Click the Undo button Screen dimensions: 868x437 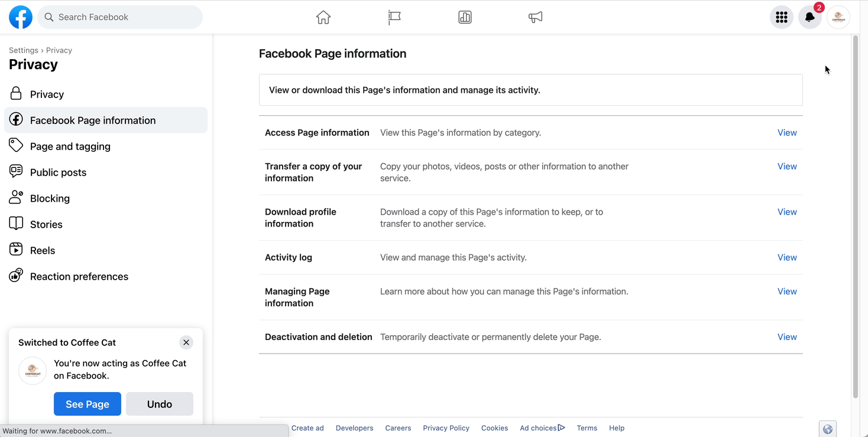tap(160, 404)
